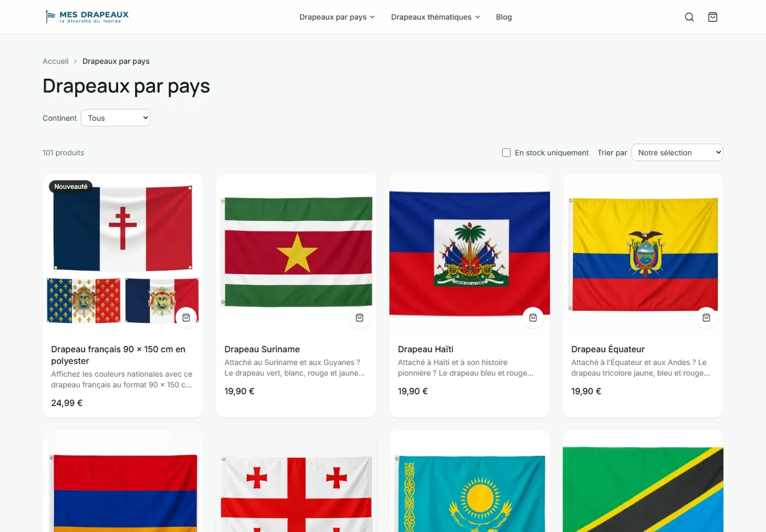Click the 19,90 € price under Haïti
This screenshot has height=532, width=766.
(413, 391)
